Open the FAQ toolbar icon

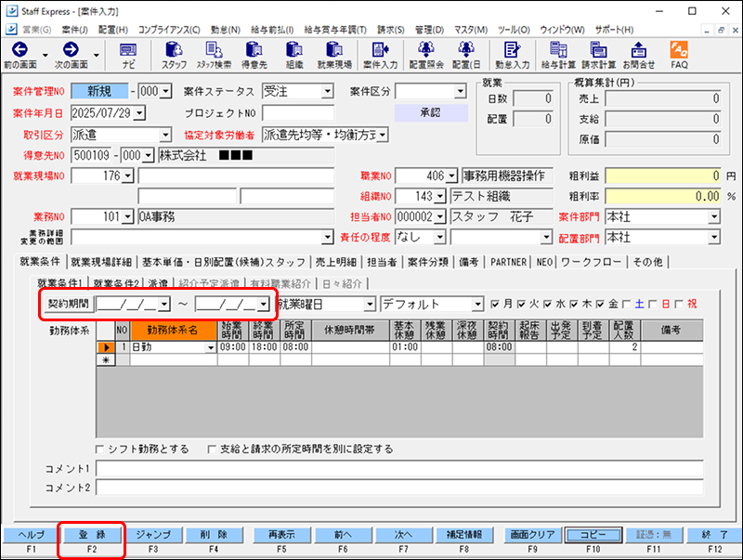679,55
